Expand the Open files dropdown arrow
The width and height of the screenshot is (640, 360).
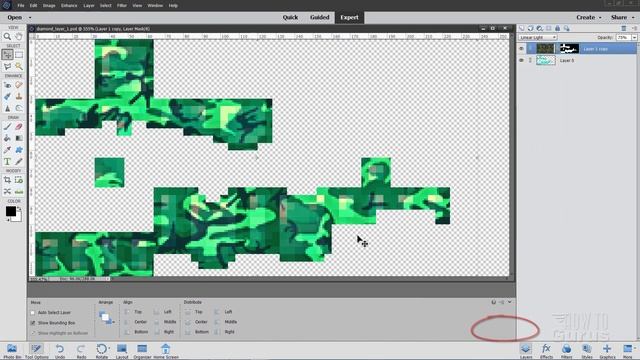pyautogui.click(x=30, y=18)
